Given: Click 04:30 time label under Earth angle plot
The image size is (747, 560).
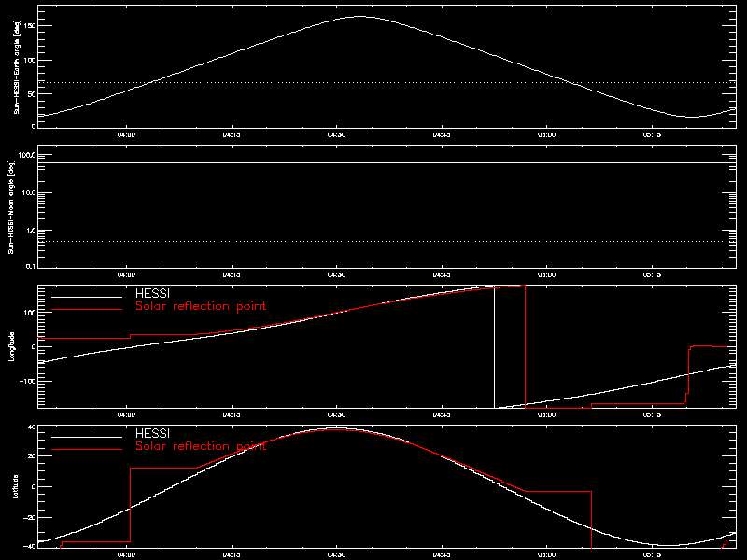Looking at the screenshot, I should pyautogui.click(x=336, y=134).
